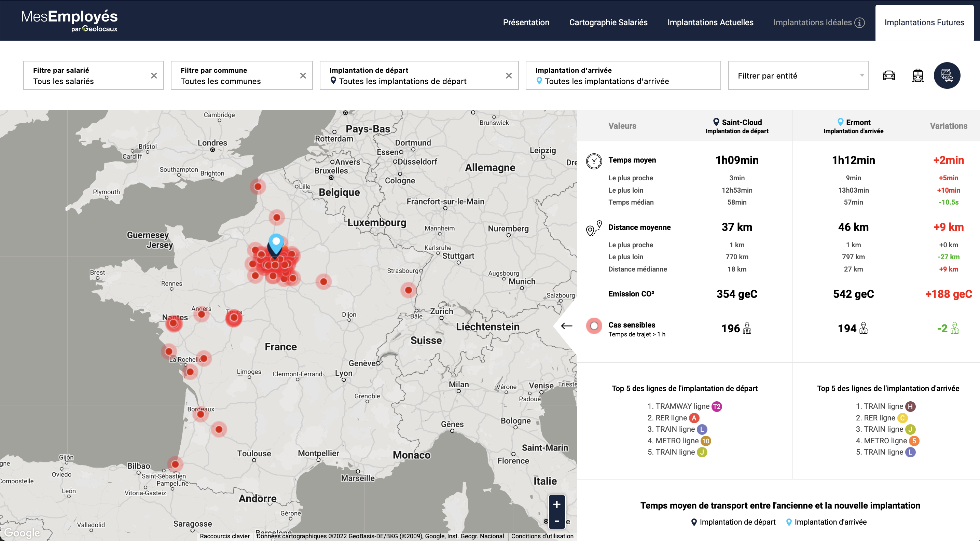
Task: Collapse the stats panel with left arrow
Action: tap(566, 326)
